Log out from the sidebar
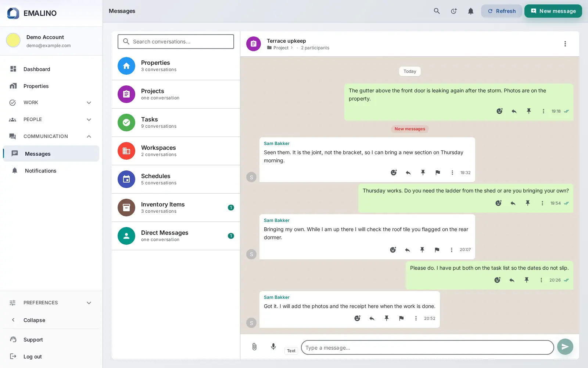The height and width of the screenshot is (368, 588). (51, 357)
